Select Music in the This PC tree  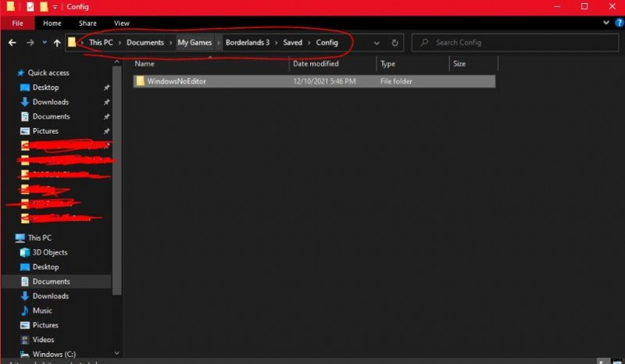click(x=42, y=311)
